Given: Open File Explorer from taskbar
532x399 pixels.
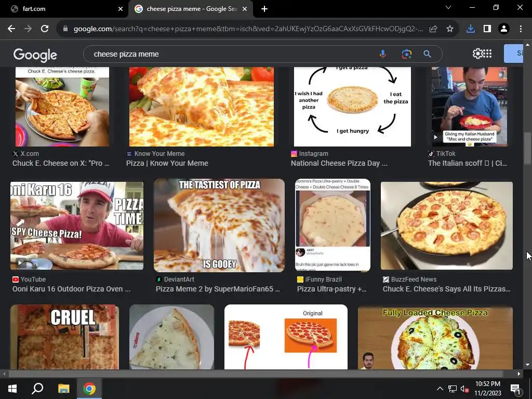Looking at the screenshot, I should (63, 389).
